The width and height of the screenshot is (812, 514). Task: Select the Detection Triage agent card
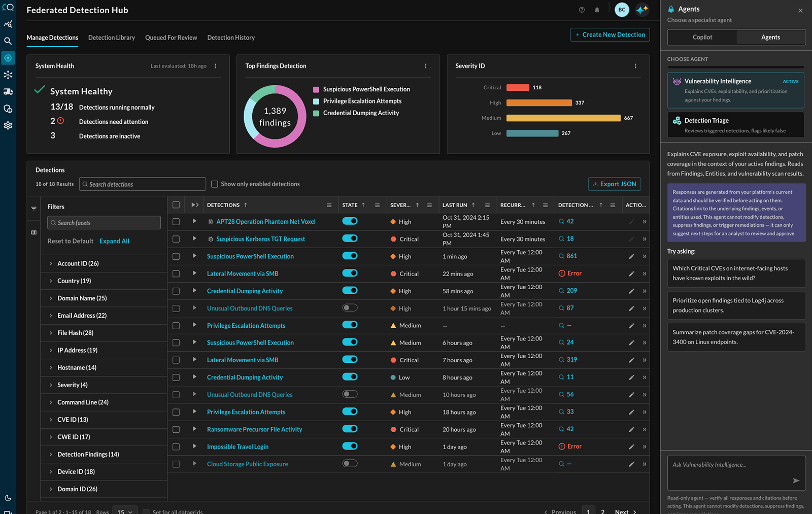[735, 125]
